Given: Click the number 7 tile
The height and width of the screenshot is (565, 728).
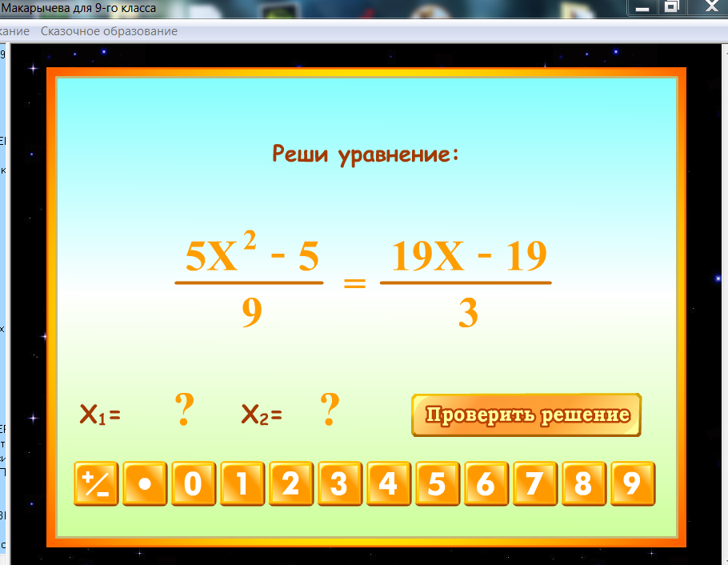Looking at the screenshot, I should pyautogui.click(x=534, y=484).
